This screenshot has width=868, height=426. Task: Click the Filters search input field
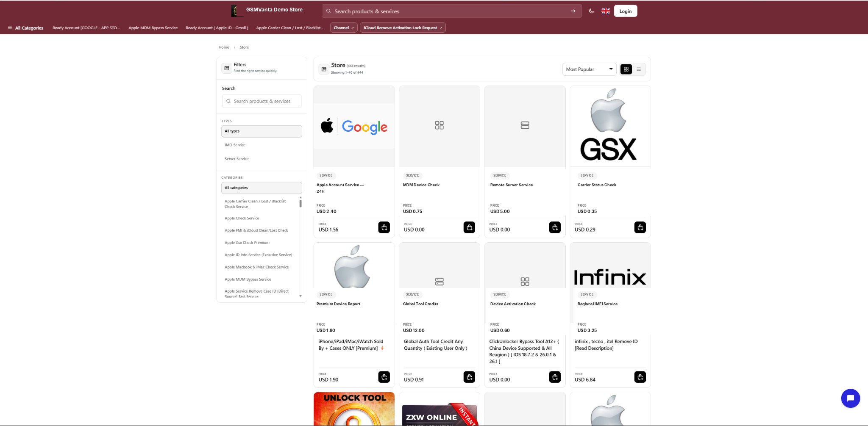tap(262, 101)
